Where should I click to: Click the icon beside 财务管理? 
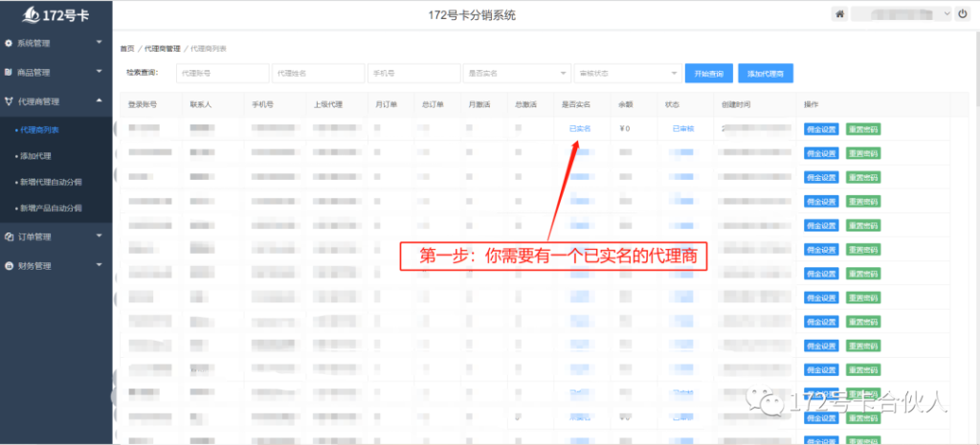pyautogui.click(x=8, y=266)
